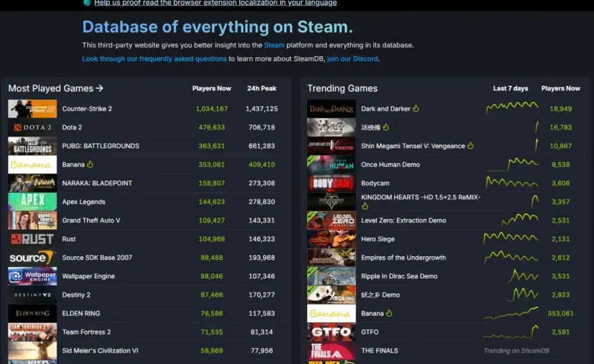594x364 pixels.
Task: Click THE FINALS game thumbnail
Action: pos(331,351)
